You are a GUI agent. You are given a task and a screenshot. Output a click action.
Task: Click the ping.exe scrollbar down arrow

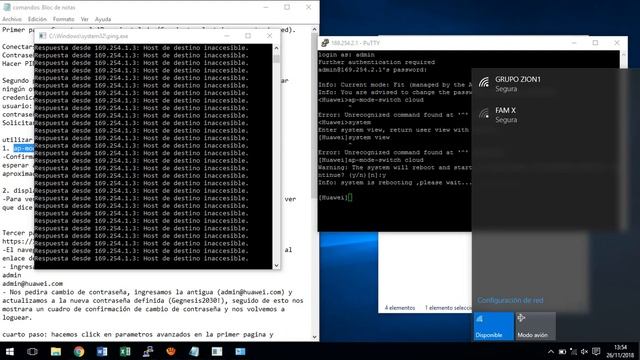point(276,265)
